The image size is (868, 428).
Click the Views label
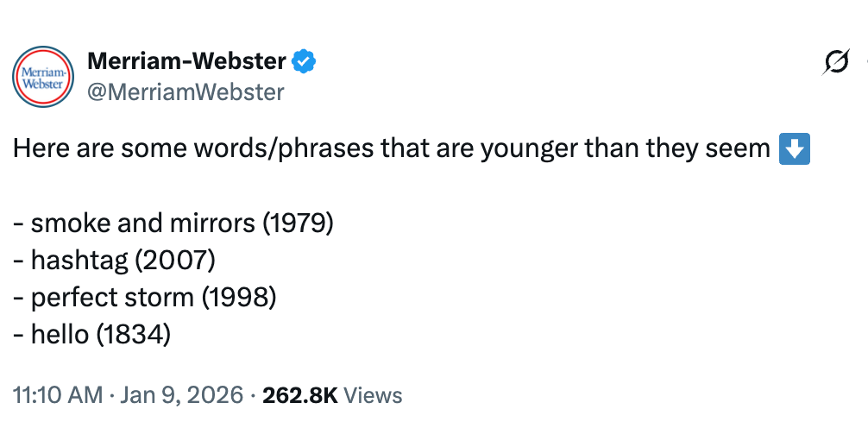373,395
